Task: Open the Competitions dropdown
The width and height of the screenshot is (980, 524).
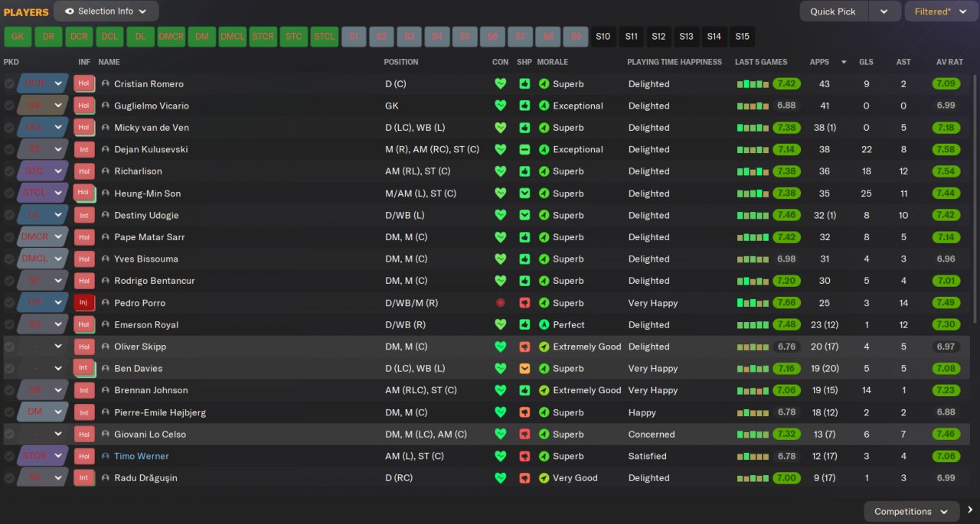Action: point(911,512)
